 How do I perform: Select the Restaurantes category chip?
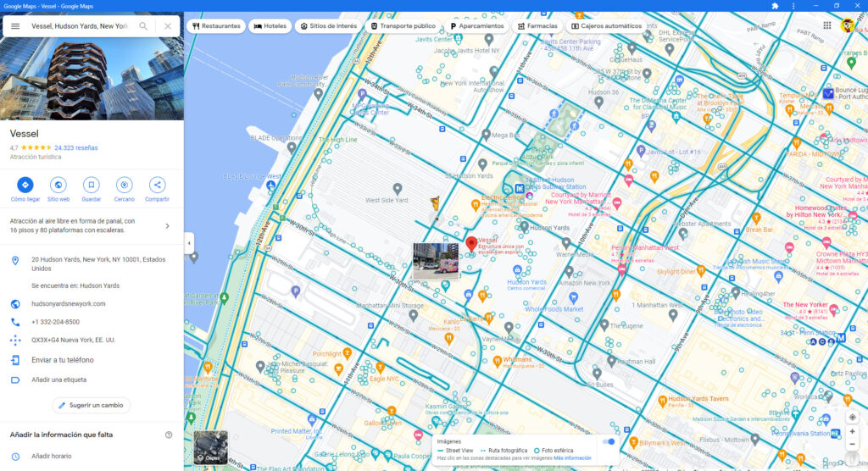[216, 26]
